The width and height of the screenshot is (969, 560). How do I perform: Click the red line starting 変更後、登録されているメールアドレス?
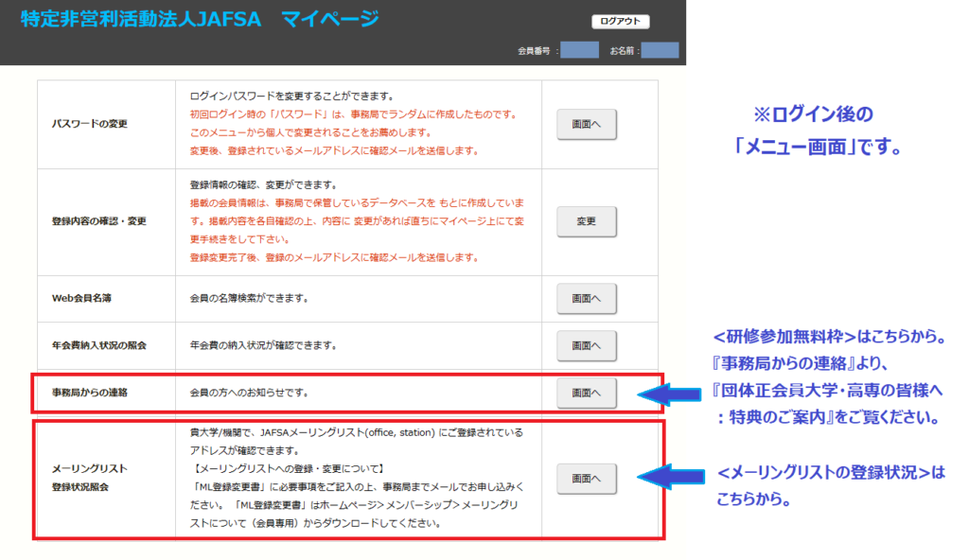click(x=334, y=150)
